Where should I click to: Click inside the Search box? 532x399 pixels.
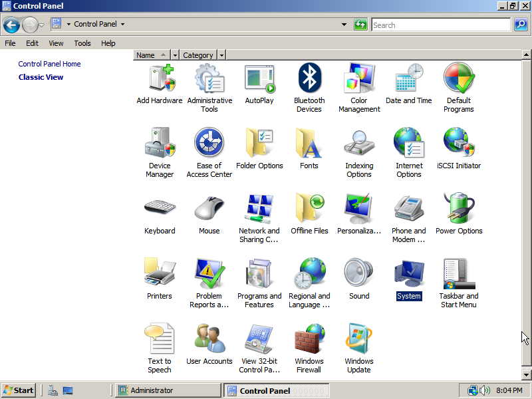point(440,25)
